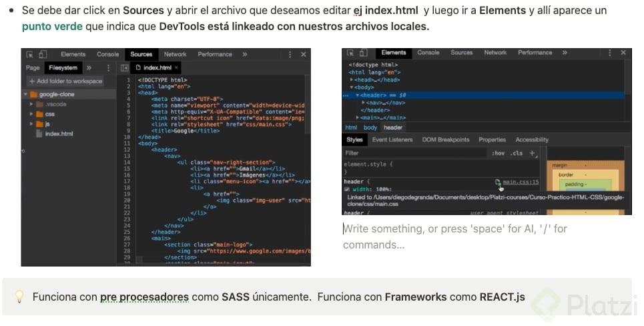Uncheck the width: 100% property checkbox
The image size is (644, 326).
pyautogui.click(x=347, y=190)
